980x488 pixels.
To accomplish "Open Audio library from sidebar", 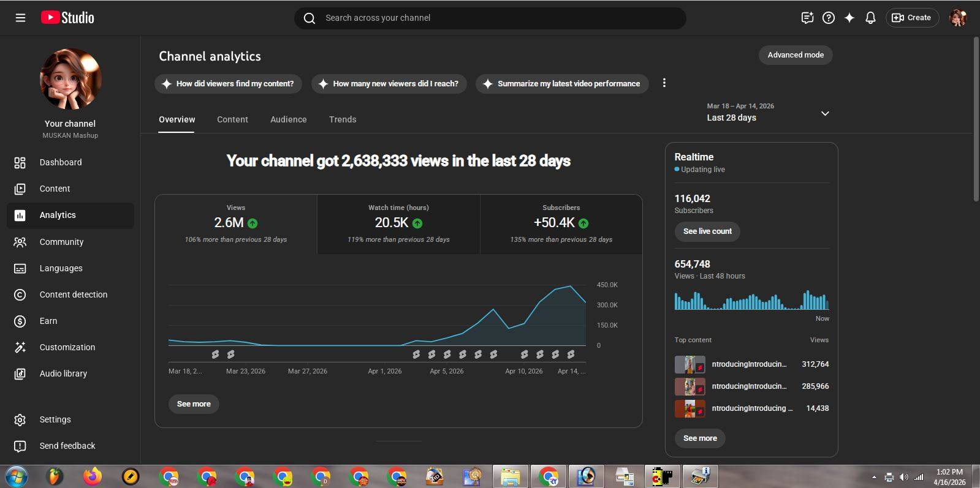I will 63,374.
